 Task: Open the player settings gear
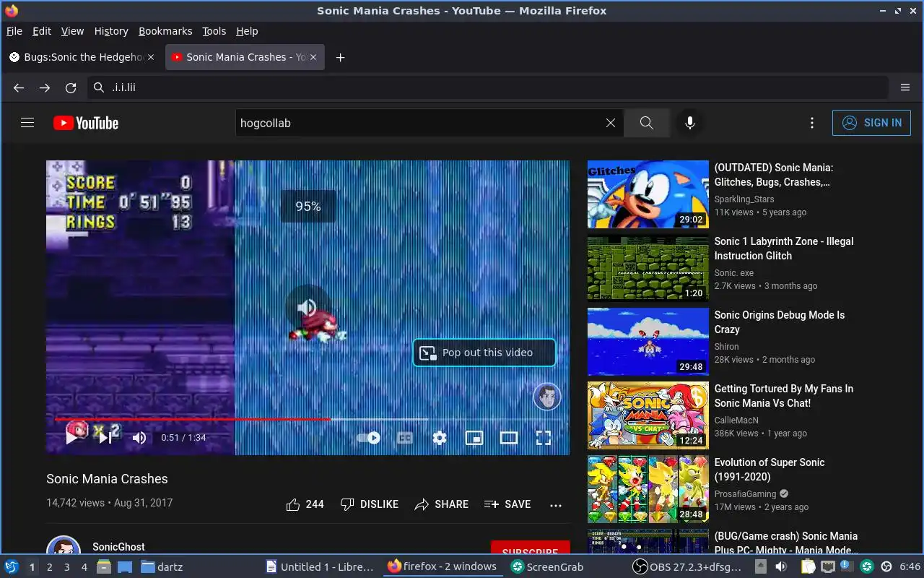click(x=440, y=437)
